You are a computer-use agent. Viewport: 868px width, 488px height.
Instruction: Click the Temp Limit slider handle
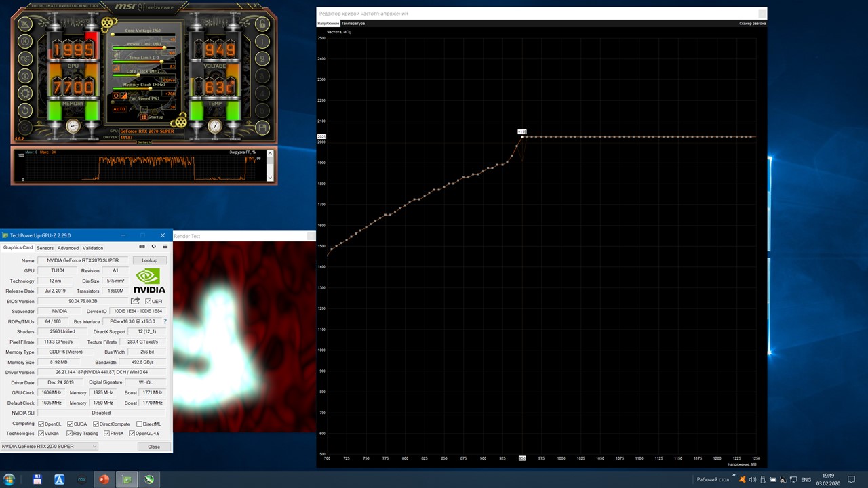[x=162, y=62]
